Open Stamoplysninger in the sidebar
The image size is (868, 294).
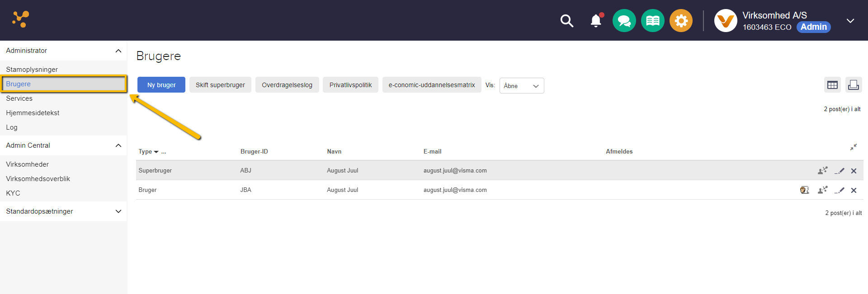(32, 70)
